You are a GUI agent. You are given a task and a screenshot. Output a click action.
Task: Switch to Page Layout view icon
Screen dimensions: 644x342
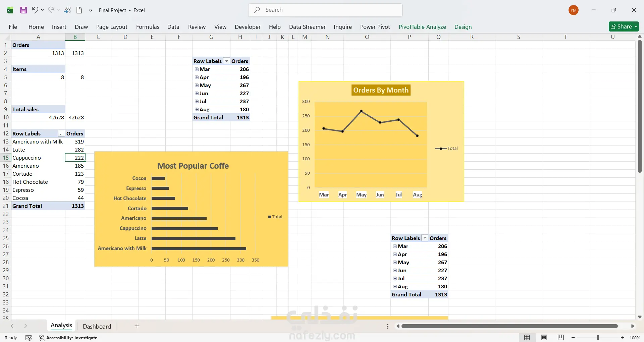544,338
